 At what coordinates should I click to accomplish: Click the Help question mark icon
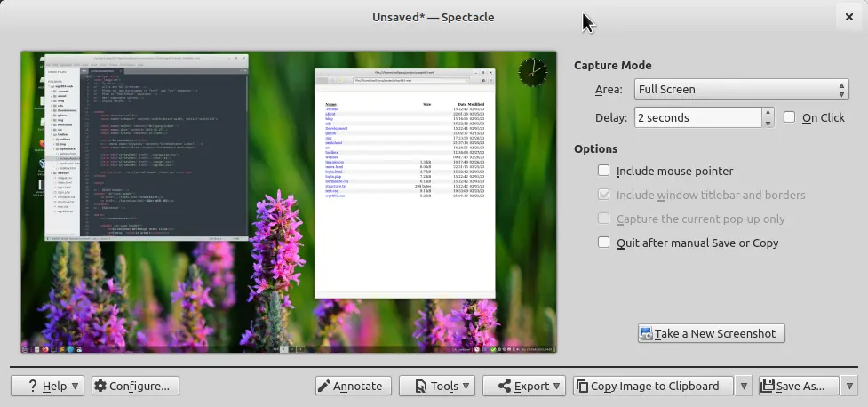pos(33,387)
